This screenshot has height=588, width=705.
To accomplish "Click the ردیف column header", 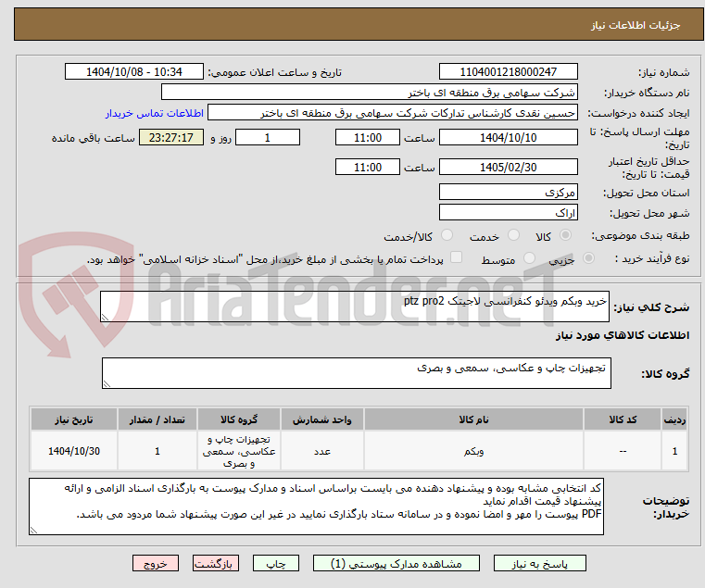I will tap(674, 419).
